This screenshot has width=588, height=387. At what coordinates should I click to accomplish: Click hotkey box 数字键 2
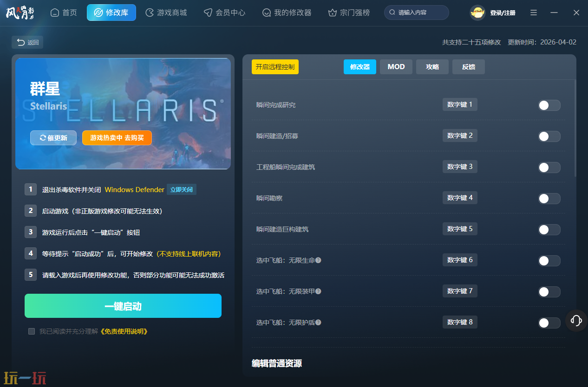coord(460,135)
